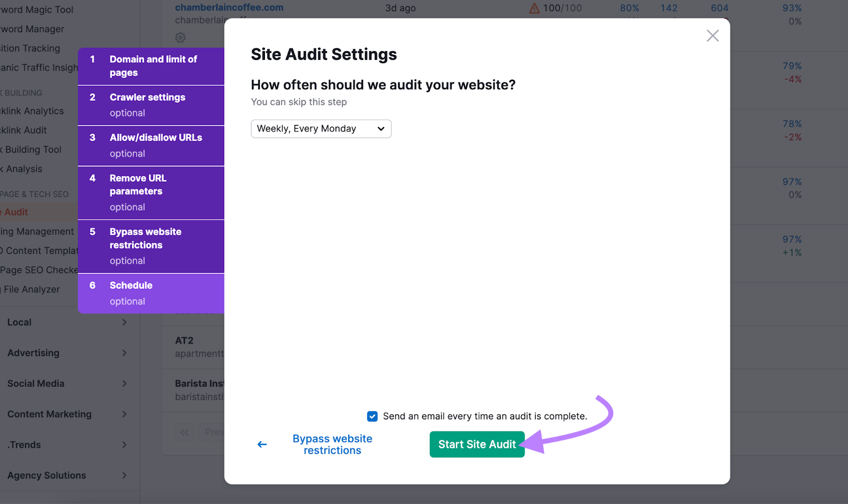The height and width of the screenshot is (504, 848).
Task: Switch to step 2 Crawler settings
Action: 151,104
